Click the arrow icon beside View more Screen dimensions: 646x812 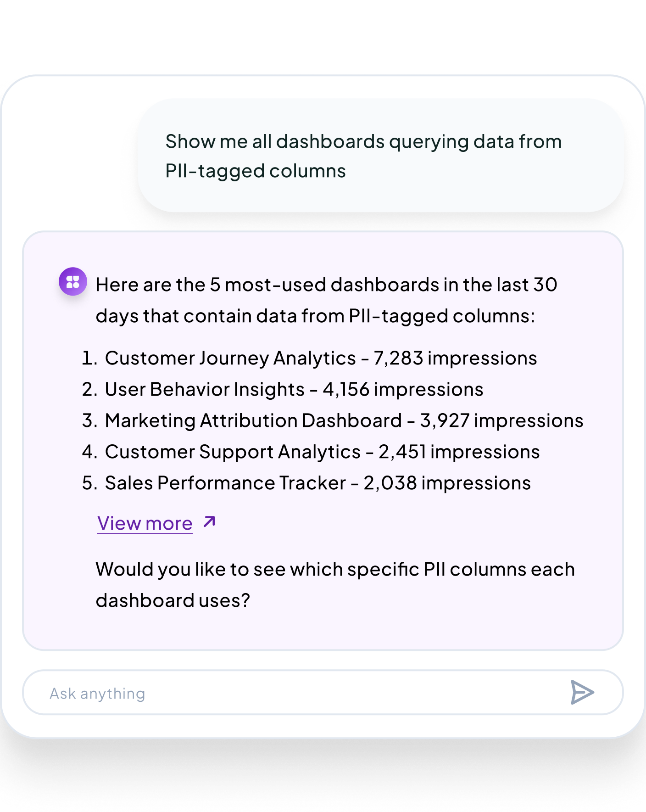(209, 522)
